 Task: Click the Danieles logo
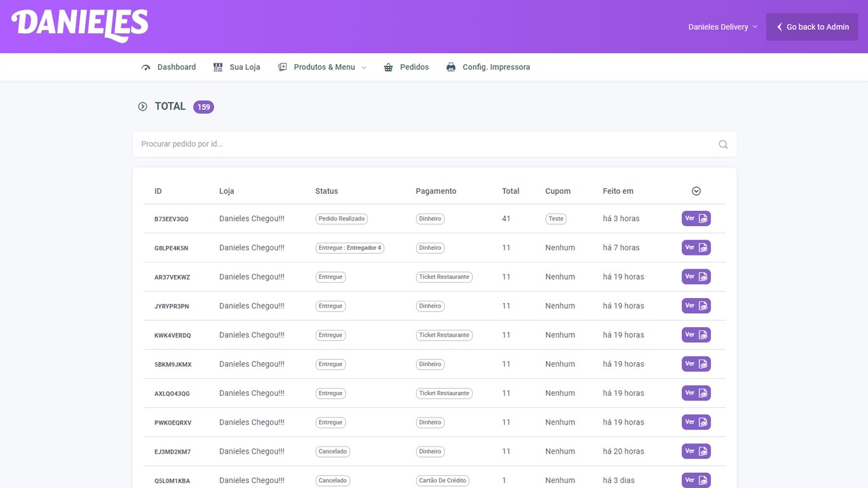point(79,26)
